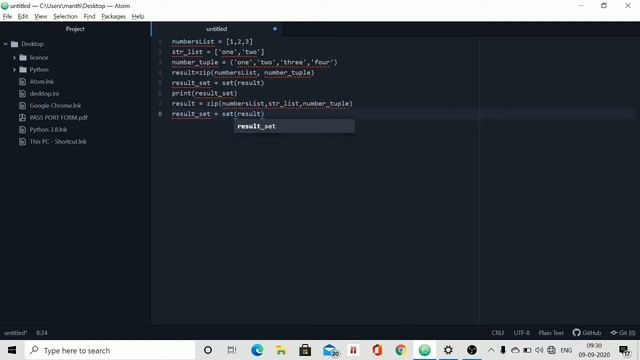Open the Packages menu

click(113, 16)
